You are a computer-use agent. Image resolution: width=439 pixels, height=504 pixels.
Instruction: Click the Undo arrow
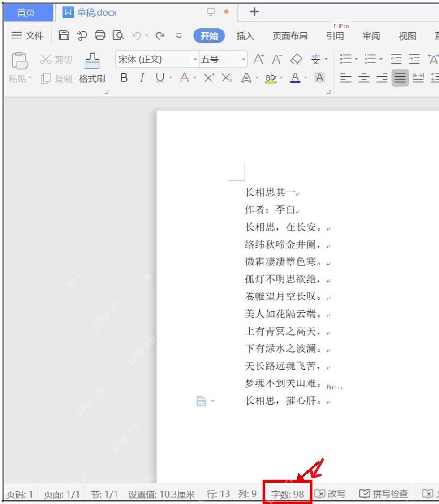(x=137, y=35)
